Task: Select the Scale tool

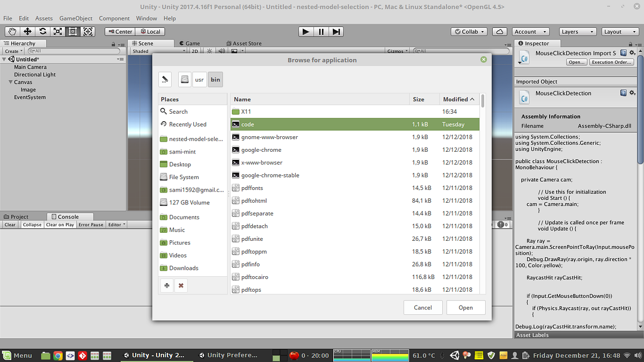Action: pyautogui.click(x=57, y=32)
